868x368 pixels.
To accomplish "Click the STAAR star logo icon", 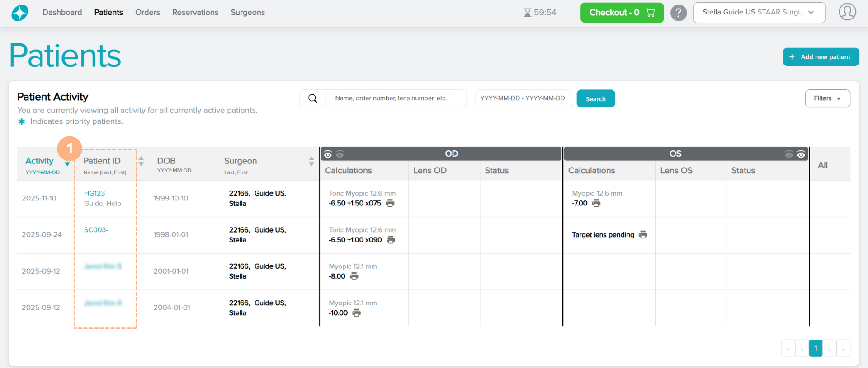I will coord(20,13).
